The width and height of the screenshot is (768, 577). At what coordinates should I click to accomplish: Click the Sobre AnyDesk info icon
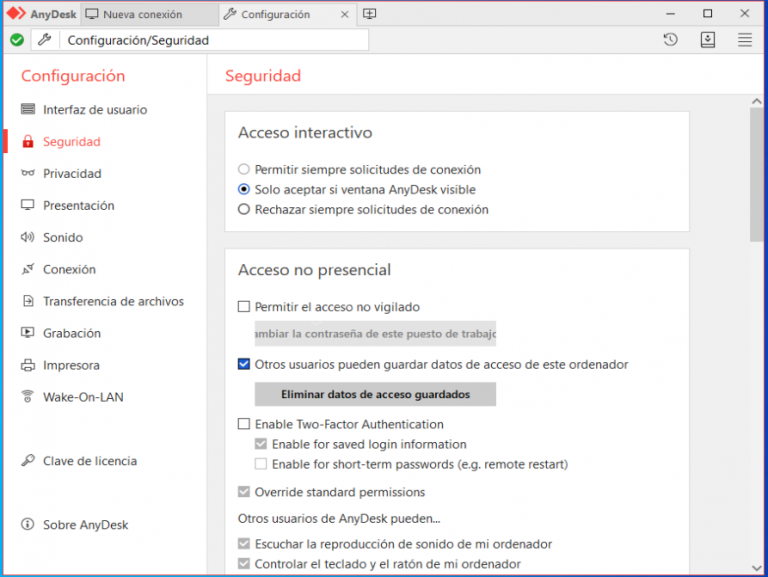click(x=28, y=525)
